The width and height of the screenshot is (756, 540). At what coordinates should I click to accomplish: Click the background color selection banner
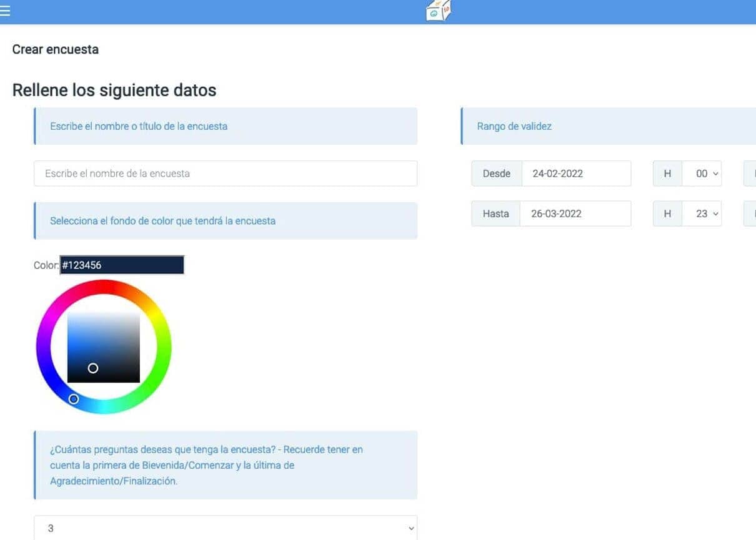(x=225, y=221)
